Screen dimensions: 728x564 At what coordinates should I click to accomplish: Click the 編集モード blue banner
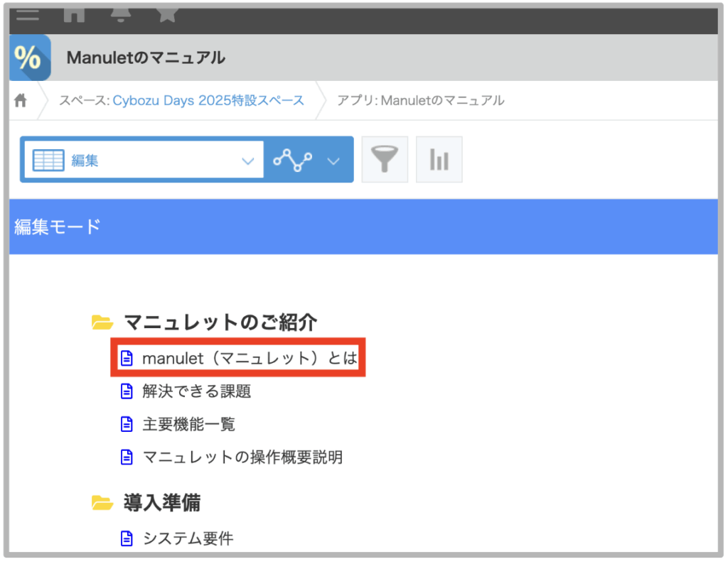point(363,227)
